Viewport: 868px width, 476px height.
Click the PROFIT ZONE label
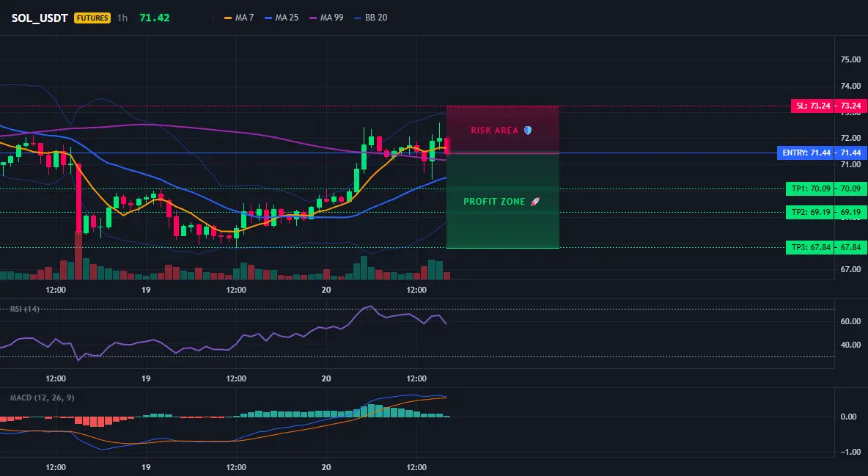pyautogui.click(x=494, y=202)
